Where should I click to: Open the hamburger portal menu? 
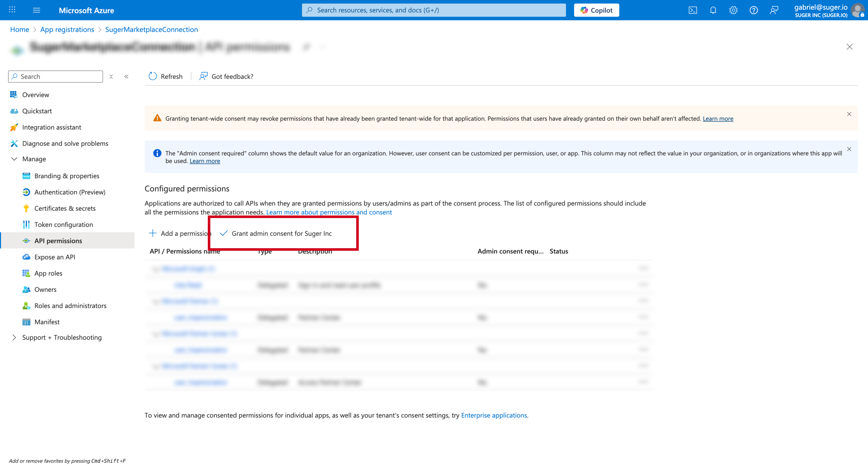pos(36,10)
